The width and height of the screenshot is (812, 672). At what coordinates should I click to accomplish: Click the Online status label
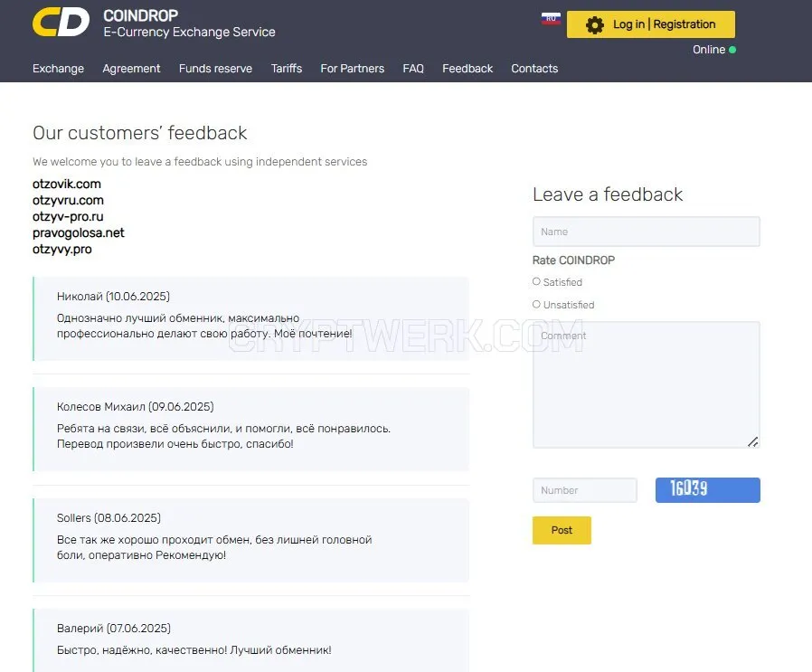tap(709, 50)
